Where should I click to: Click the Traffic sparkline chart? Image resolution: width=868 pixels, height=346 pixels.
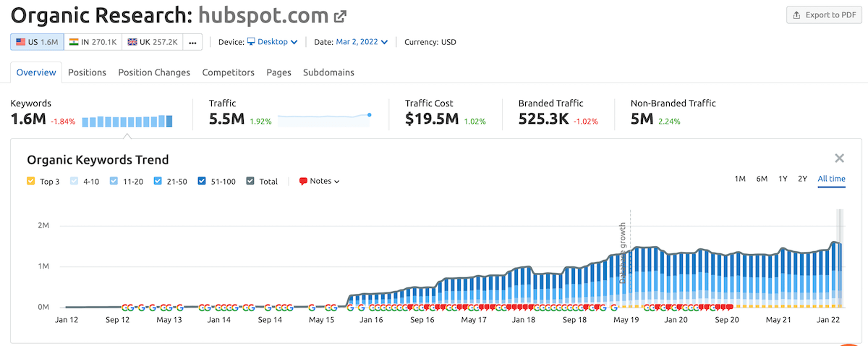click(x=324, y=120)
